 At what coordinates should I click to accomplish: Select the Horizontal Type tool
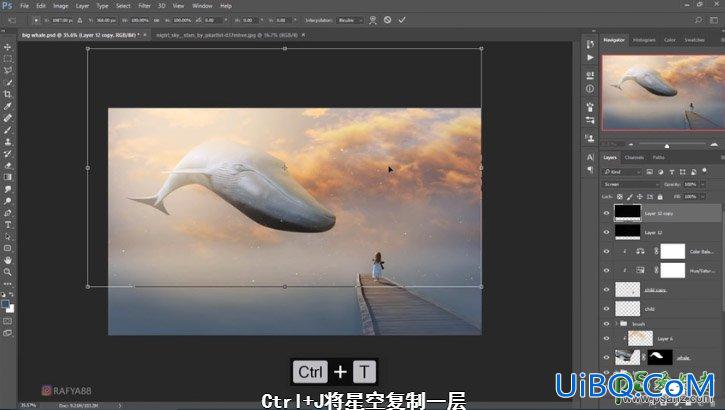click(7, 225)
